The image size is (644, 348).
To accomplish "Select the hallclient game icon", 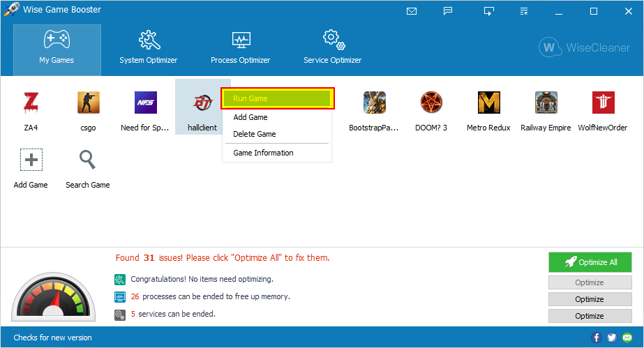I will tap(202, 103).
